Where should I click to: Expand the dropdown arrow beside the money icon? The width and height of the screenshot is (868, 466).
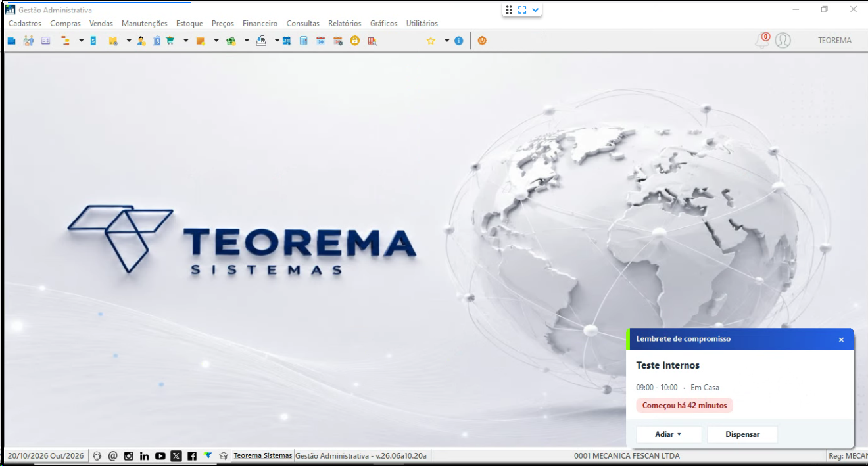(247, 41)
